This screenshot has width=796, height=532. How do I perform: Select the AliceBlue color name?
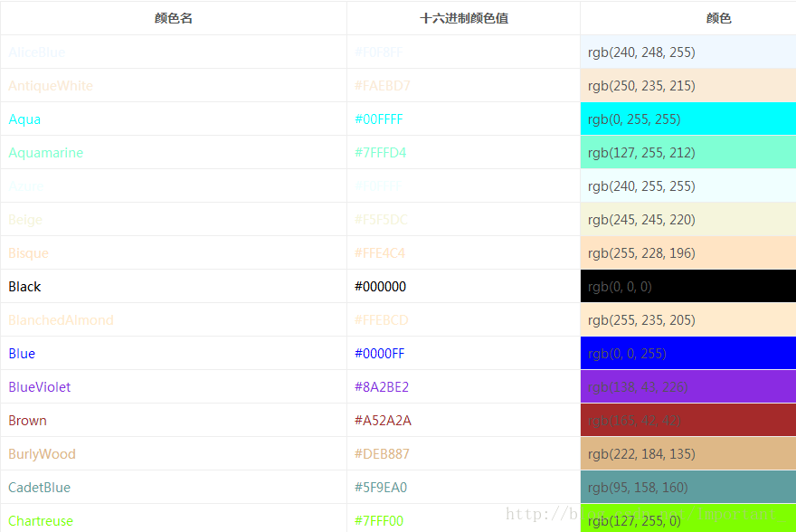tap(36, 52)
